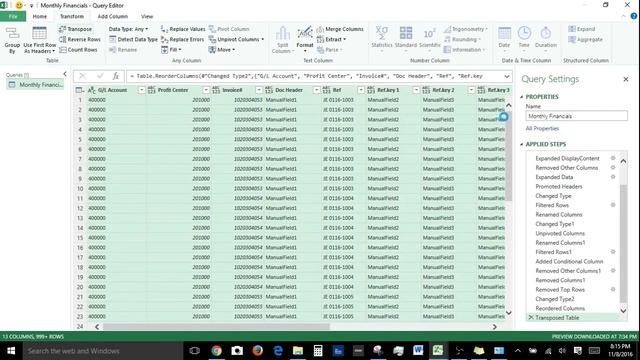This screenshot has width=640, height=360.
Task: Switch to the Home tab
Action: (x=40, y=16)
